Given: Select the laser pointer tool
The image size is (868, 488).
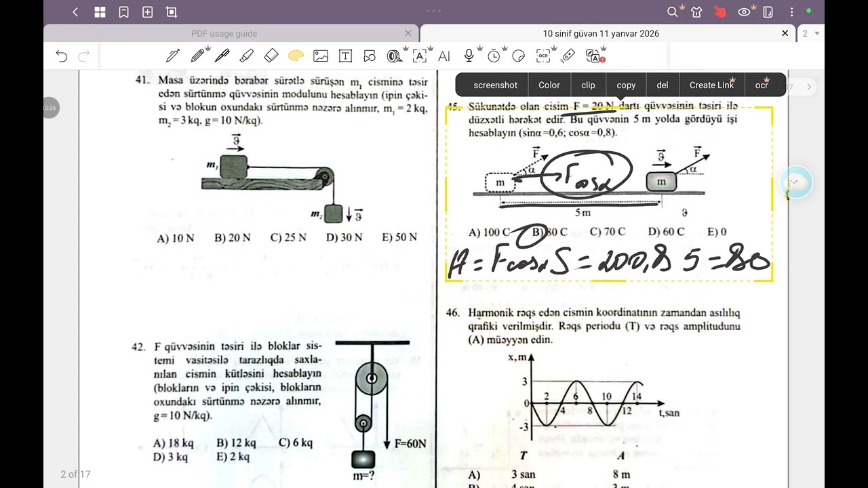Looking at the screenshot, I should click(x=568, y=56).
